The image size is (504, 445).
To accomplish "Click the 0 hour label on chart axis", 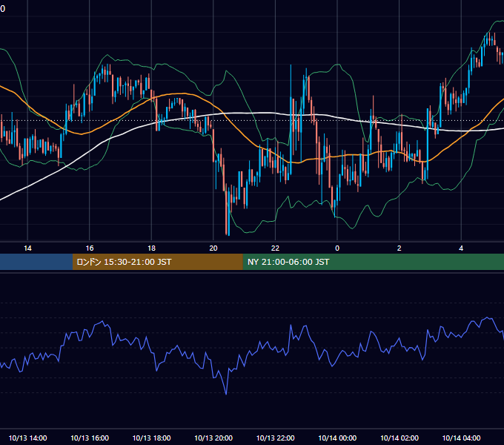I will tap(337, 248).
